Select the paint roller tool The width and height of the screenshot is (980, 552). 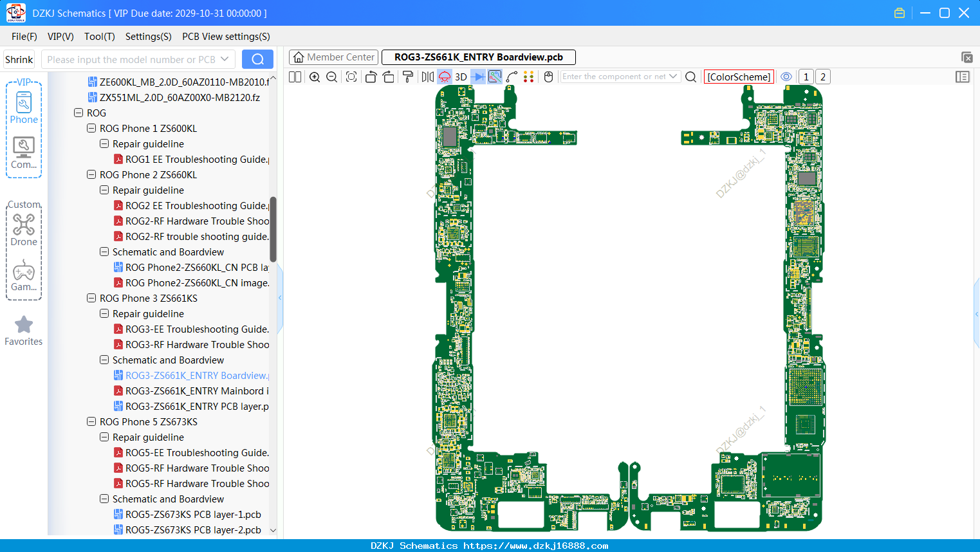[x=408, y=77]
